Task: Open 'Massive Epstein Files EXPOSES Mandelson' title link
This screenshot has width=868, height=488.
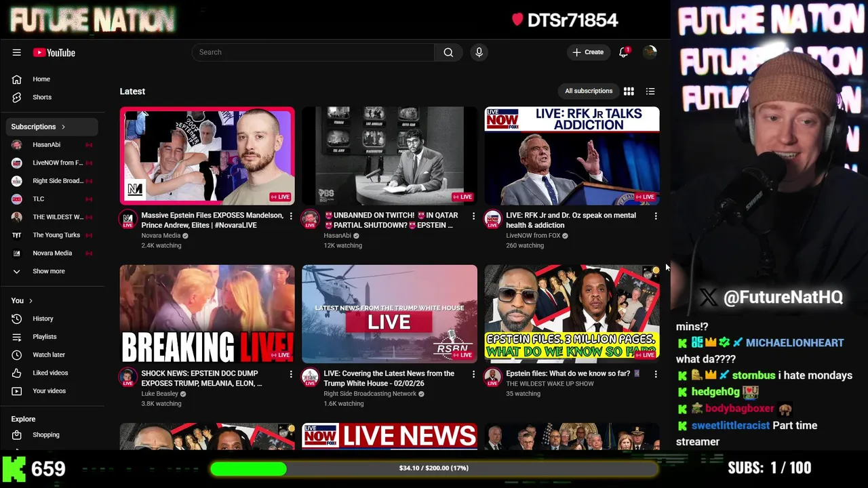Action: [212, 220]
